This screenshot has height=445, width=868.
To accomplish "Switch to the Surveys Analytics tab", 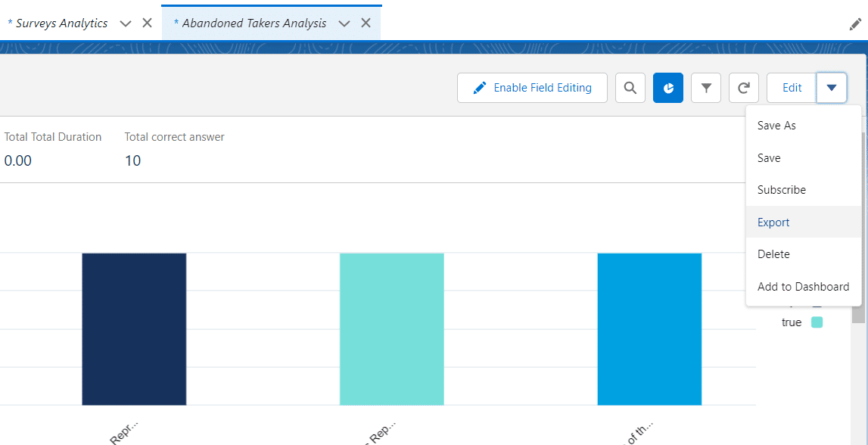I will pyautogui.click(x=58, y=23).
